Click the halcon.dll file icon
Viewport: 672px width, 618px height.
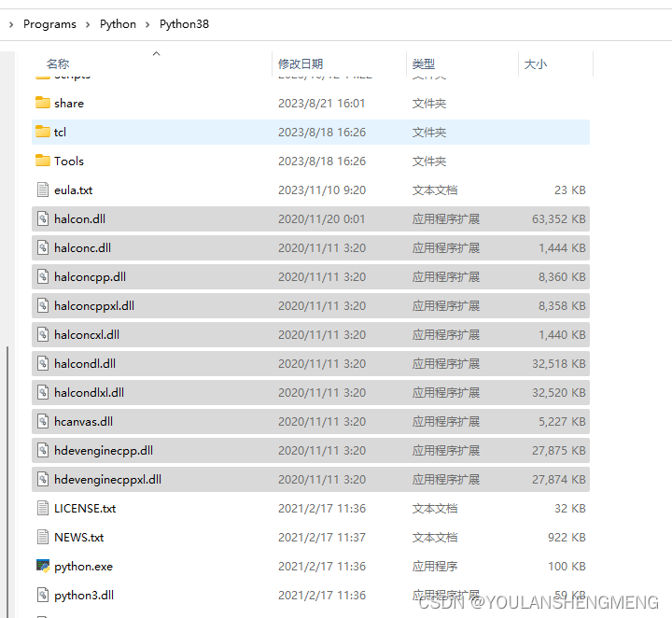coord(42,218)
